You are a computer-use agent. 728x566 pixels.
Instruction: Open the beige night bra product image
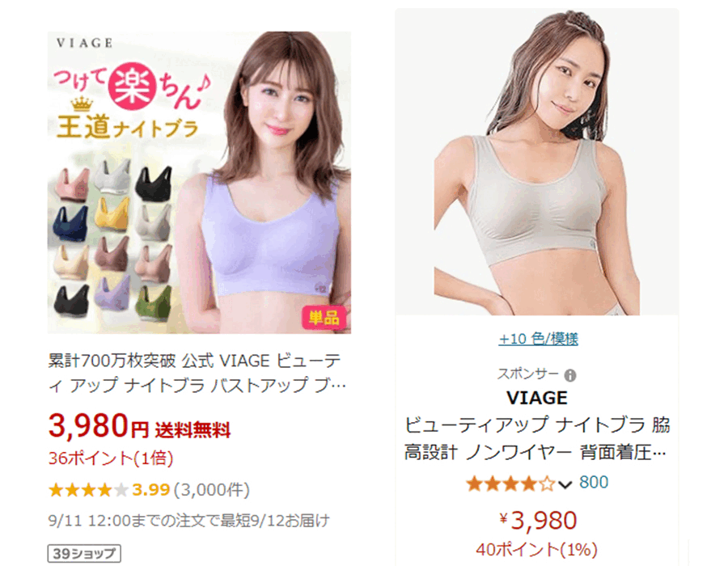point(536,163)
